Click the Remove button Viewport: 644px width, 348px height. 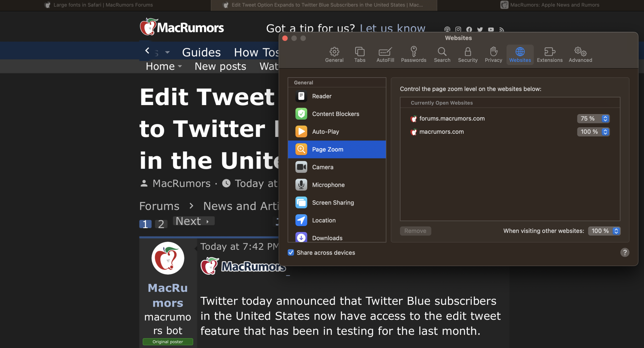coord(415,231)
